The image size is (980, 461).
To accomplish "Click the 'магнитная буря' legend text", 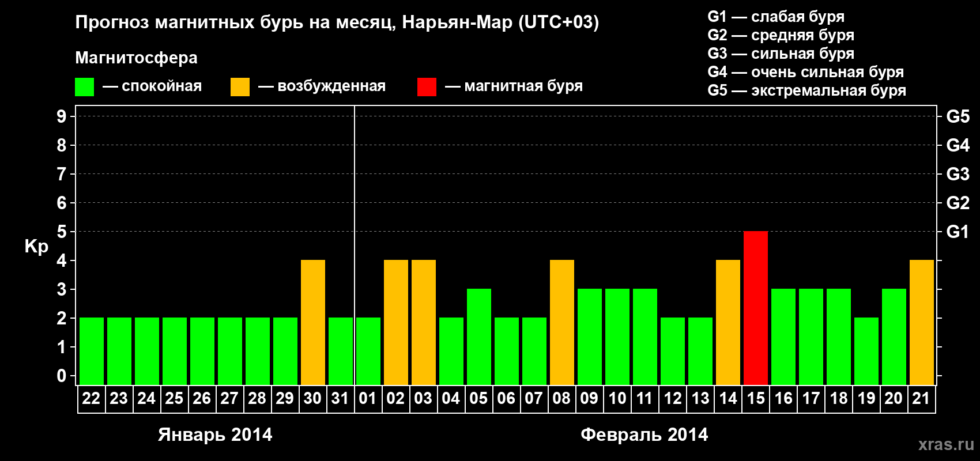I will [523, 86].
